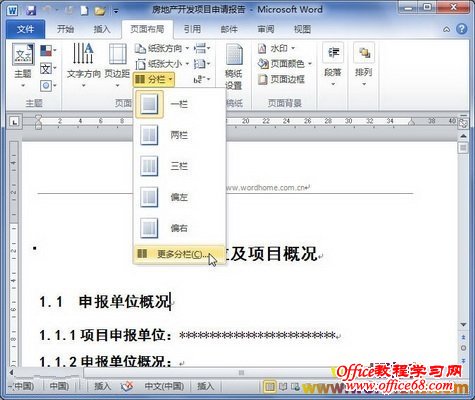Choose 偏左 left-weighted columns

(x=179, y=197)
